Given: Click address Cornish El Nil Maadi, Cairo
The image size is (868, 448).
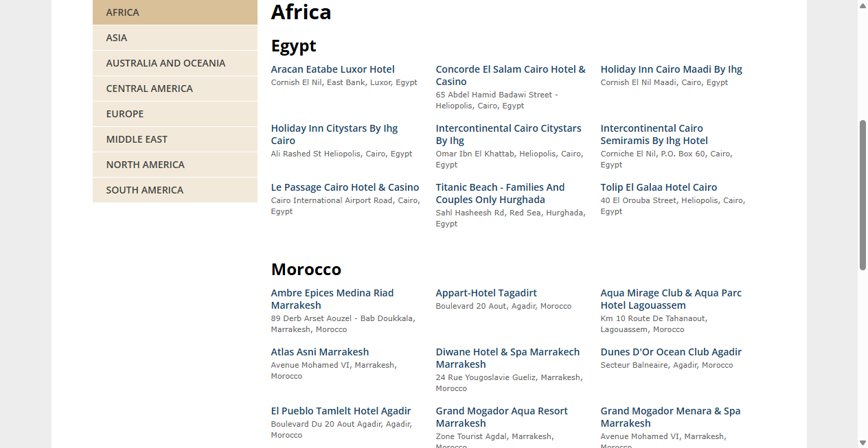Looking at the screenshot, I should tap(664, 82).
